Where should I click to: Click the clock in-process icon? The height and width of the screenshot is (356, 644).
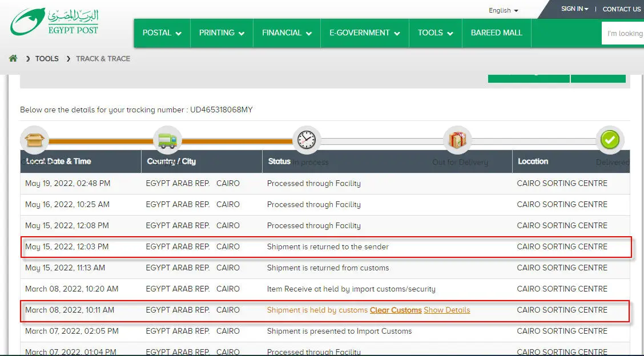307,140
